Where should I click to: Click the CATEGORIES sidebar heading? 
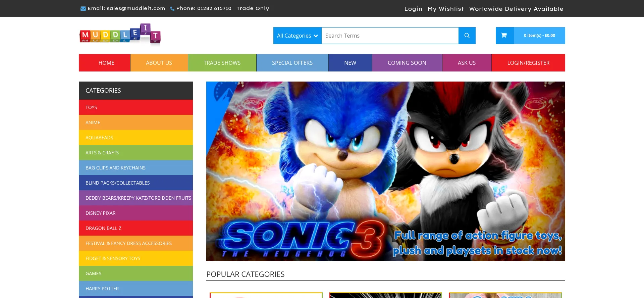[x=103, y=91]
